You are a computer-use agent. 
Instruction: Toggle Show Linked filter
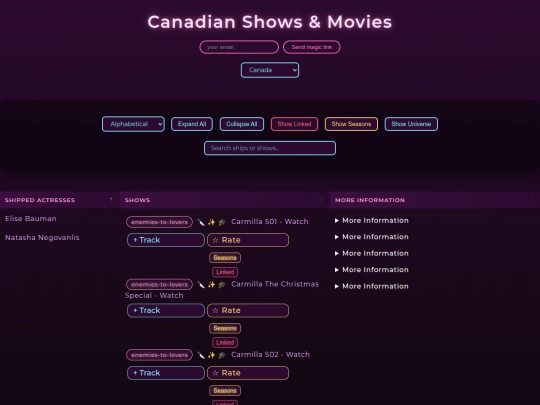(294, 124)
